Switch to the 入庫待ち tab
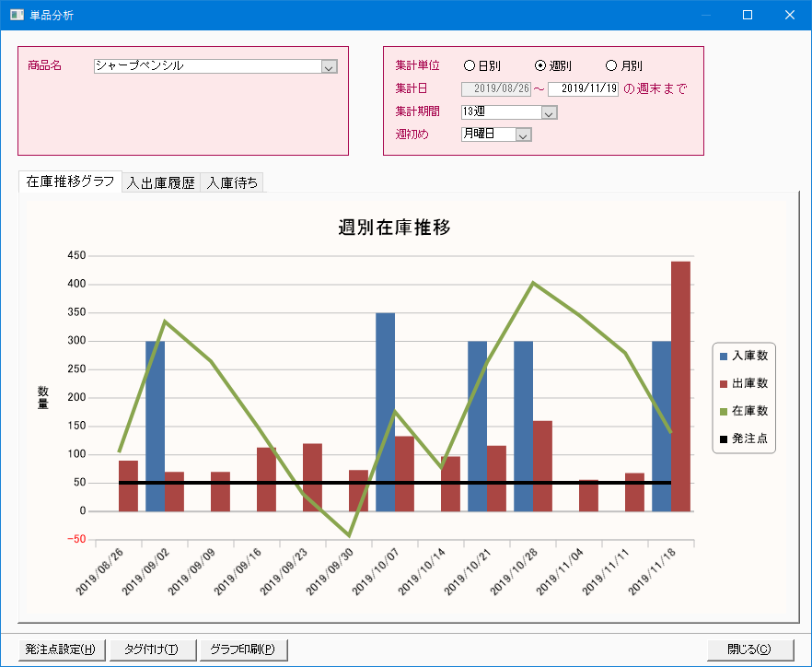 click(x=232, y=183)
